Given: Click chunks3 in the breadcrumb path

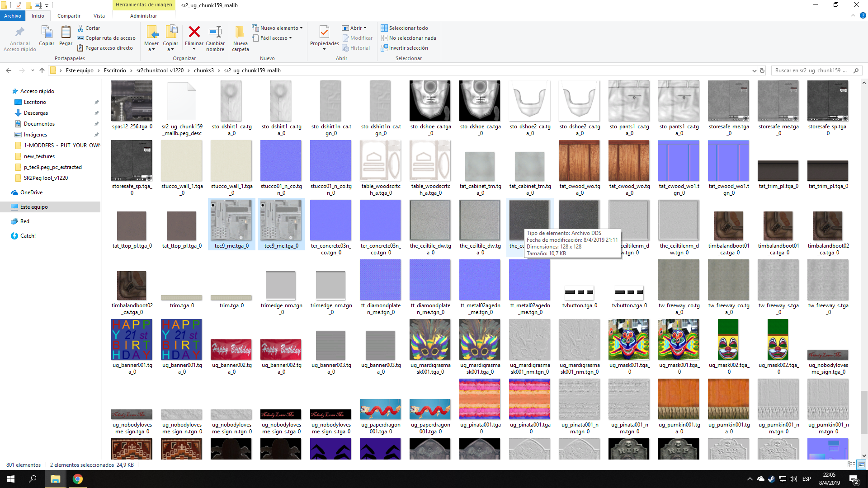Looking at the screenshot, I should (204, 70).
